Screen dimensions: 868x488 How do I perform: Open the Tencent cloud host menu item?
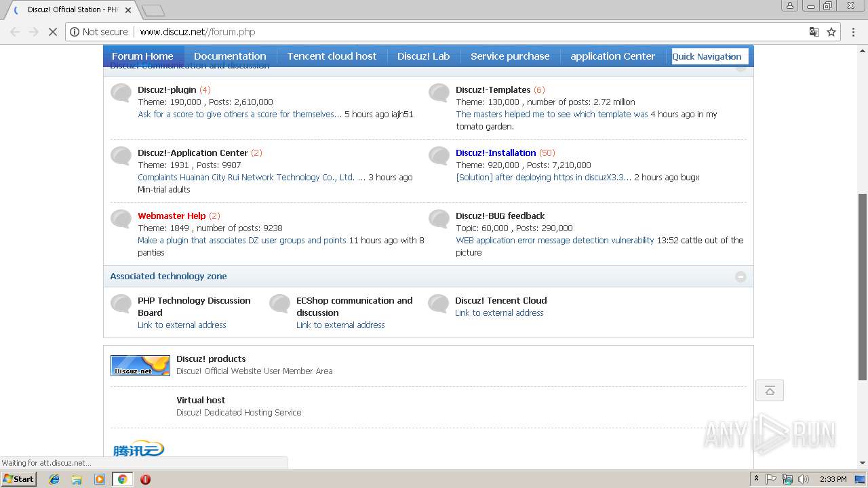point(332,56)
